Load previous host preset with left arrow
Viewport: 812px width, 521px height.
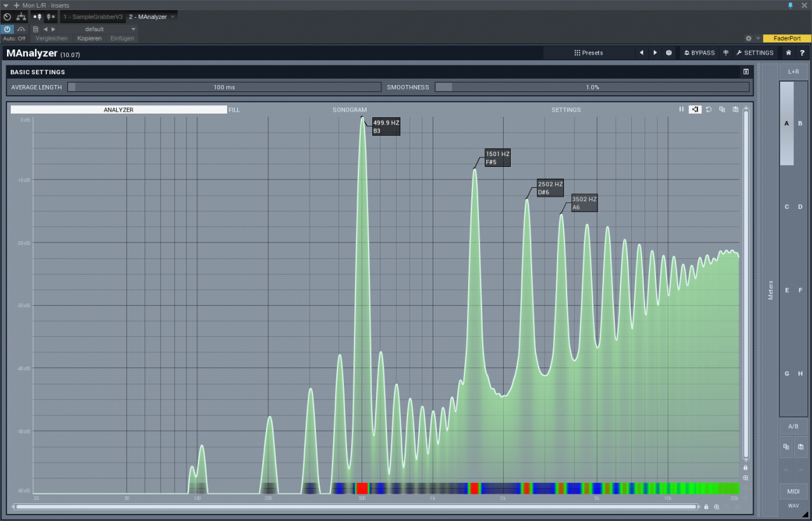tap(45, 29)
